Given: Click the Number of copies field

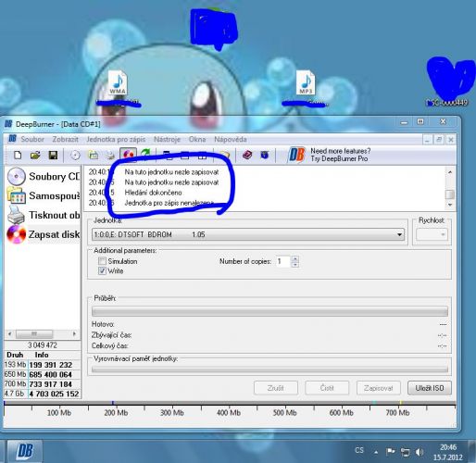Looking at the screenshot, I should tap(283, 261).
